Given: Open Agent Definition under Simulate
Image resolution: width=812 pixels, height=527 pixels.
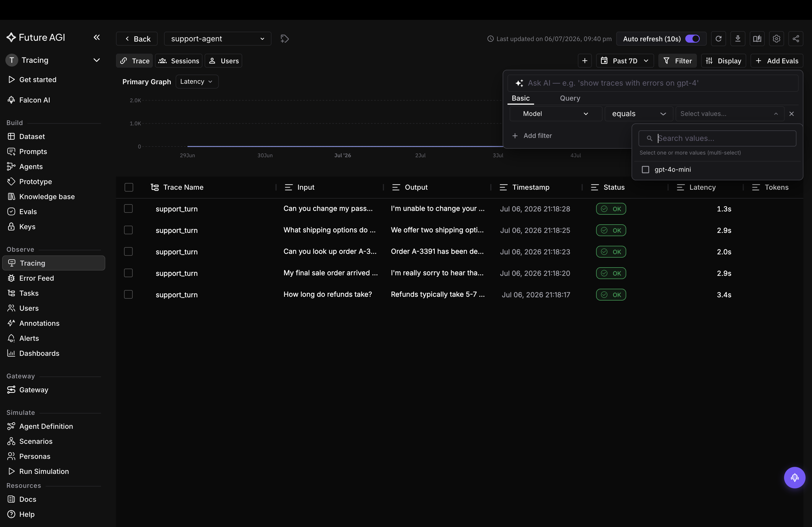Looking at the screenshot, I should [x=46, y=426].
